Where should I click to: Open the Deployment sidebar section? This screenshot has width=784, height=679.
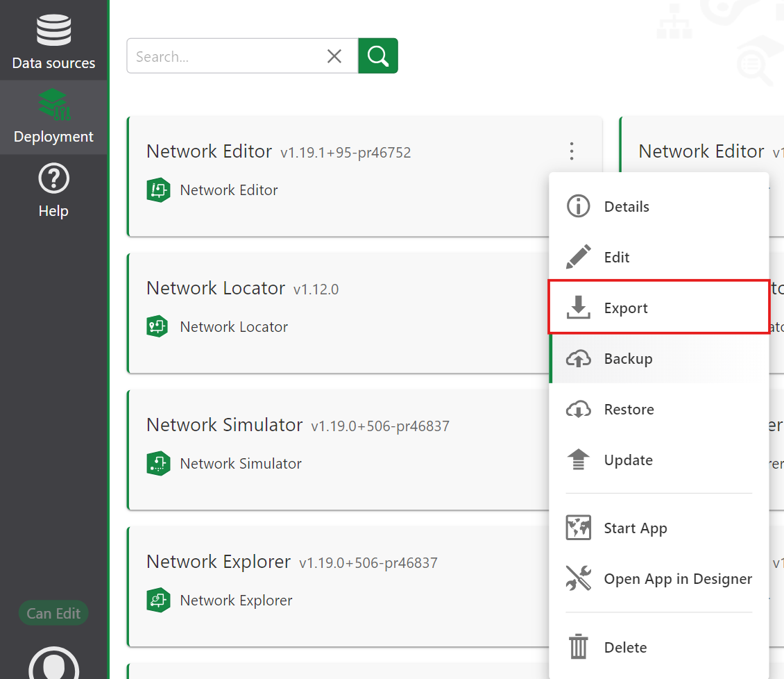coord(53,117)
